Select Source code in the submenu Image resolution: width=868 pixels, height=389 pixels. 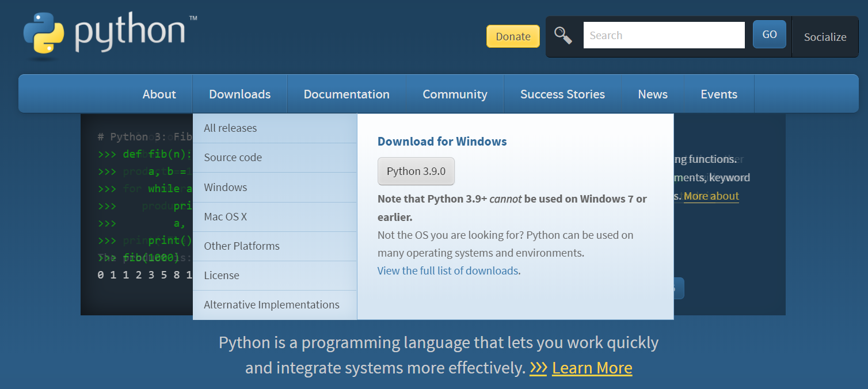[275, 158]
